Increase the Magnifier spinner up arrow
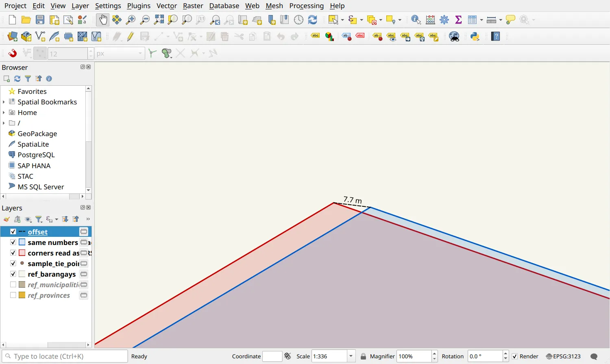 pyautogui.click(x=434, y=353)
